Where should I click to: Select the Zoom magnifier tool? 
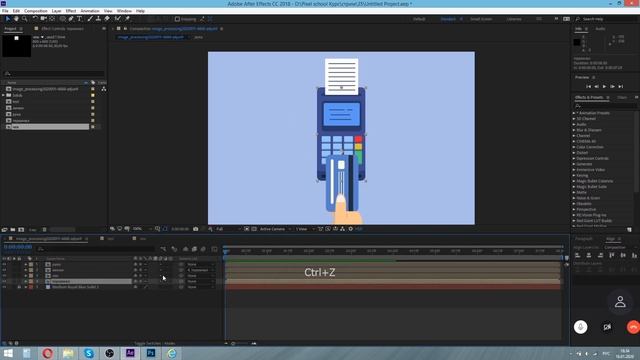coord(24,19)
